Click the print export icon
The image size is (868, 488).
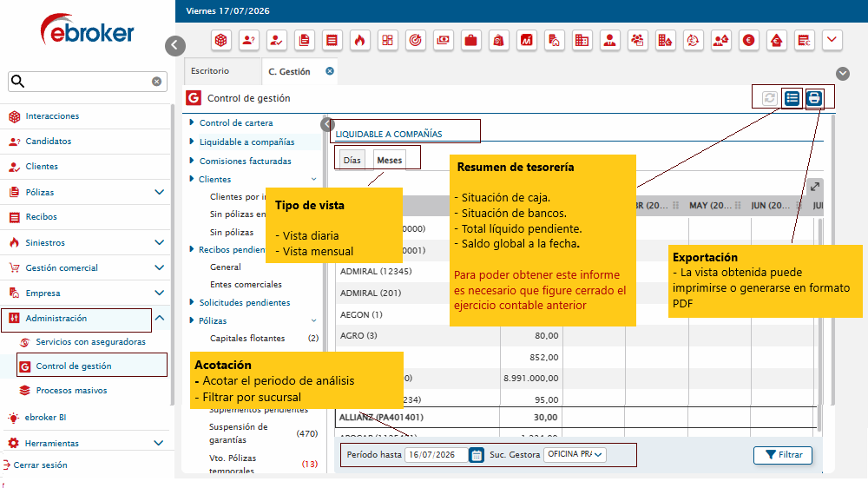[x=814, y=99]
